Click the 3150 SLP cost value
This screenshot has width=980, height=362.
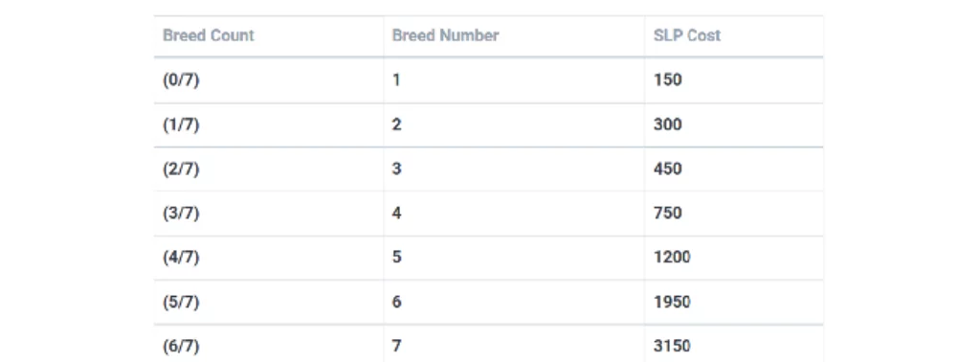click(672, 347)
